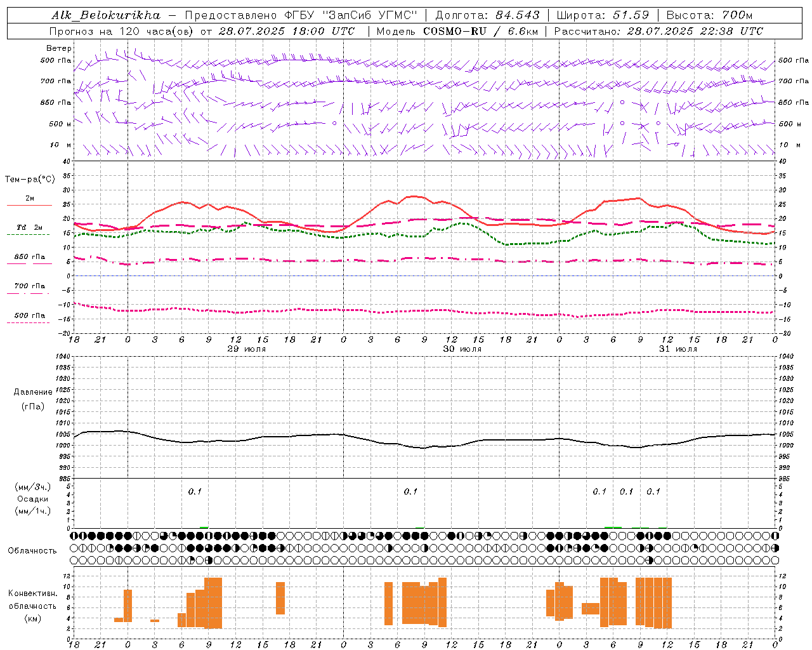Click the 'Td 2м' dew point legend entry
Screen dimensions: 812x650
click(x=30, y=227)
